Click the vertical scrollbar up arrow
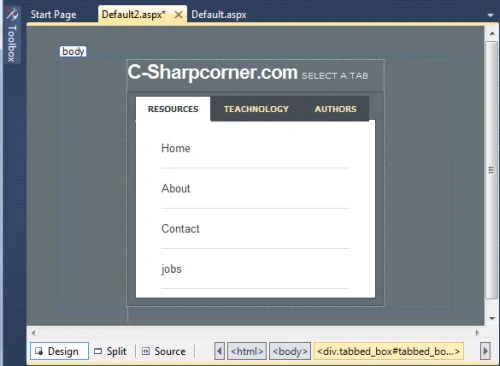The image size is (500, 366). [x=492, y=34]
